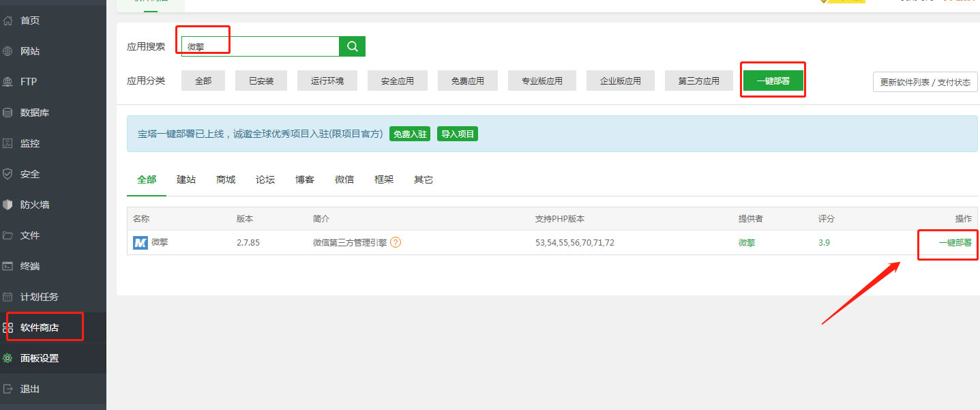This screenshot has width=980, height=410.
Task: Filter by 全部 application category
Action: [x=203, y=80]
